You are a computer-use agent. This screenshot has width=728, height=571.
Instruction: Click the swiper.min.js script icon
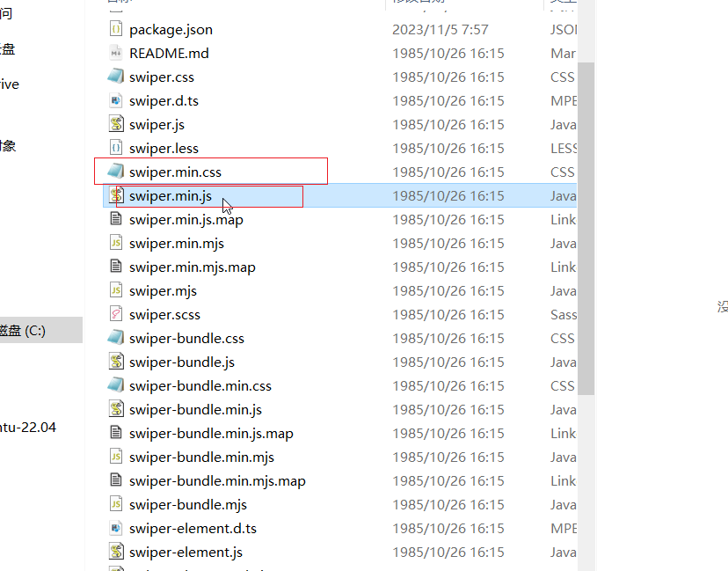116,195
